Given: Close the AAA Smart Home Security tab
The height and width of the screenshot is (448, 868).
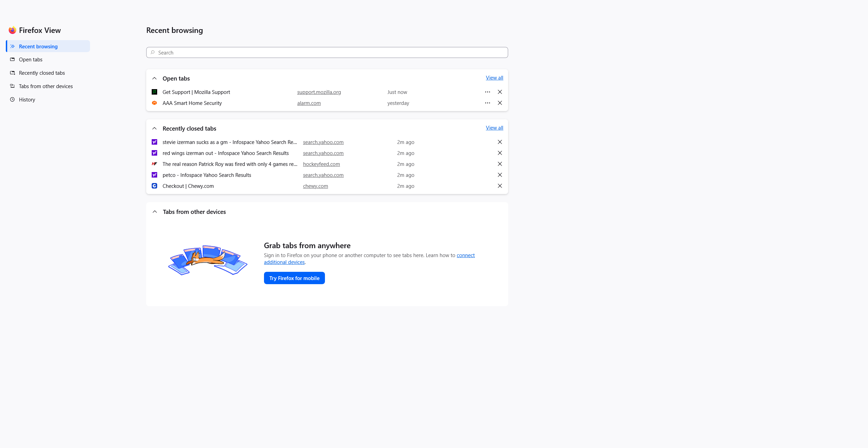Looking at the screenshot, I should coord(500,103).
